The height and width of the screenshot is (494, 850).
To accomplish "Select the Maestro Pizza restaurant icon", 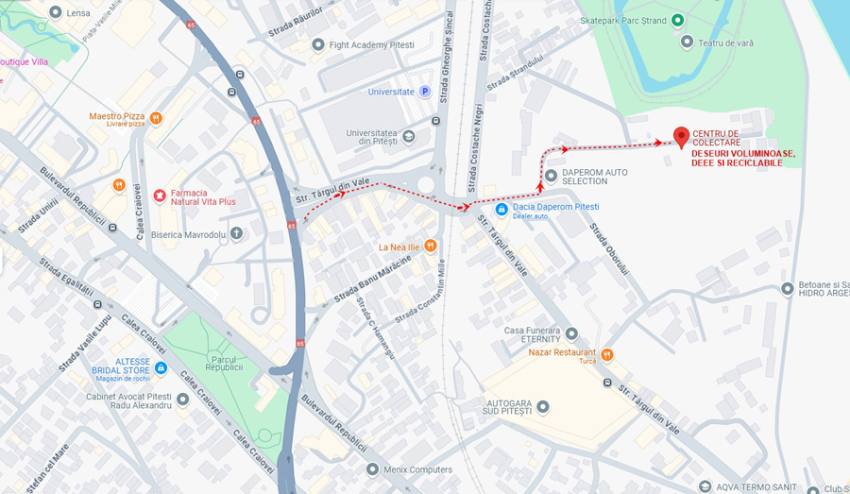I will [156, 118].
